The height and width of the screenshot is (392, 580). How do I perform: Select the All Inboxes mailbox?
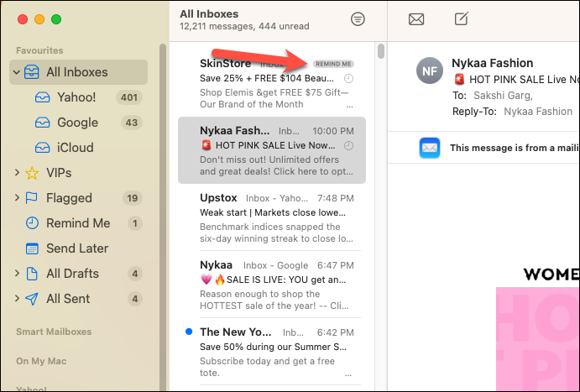78,72
